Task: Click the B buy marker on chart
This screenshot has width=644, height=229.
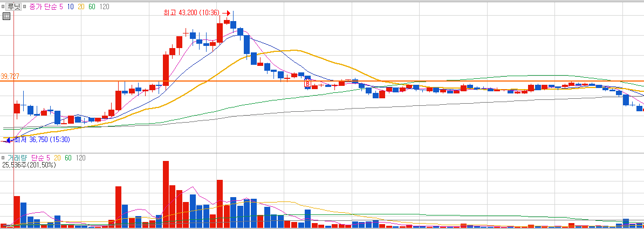Action: 307,84
